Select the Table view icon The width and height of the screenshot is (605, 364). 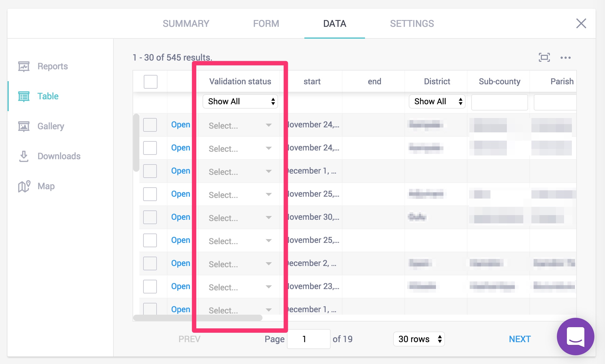(24, 96)
